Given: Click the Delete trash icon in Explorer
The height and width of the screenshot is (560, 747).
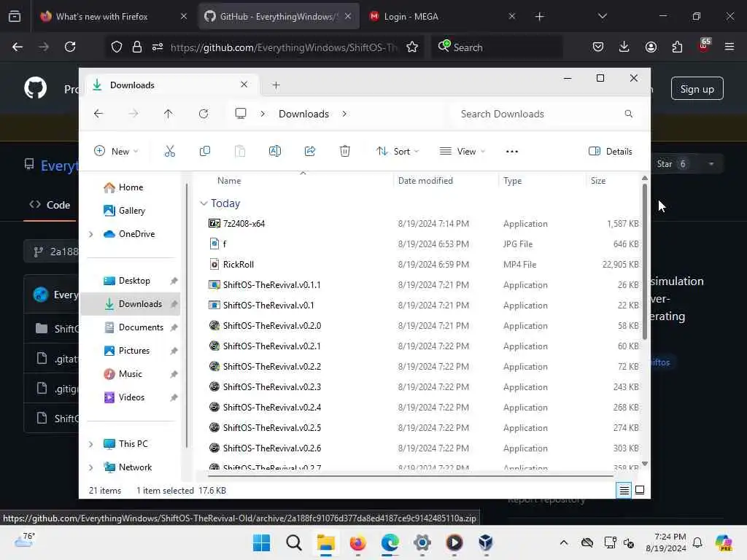Looking at the screenshot, I should click(345, 152).
